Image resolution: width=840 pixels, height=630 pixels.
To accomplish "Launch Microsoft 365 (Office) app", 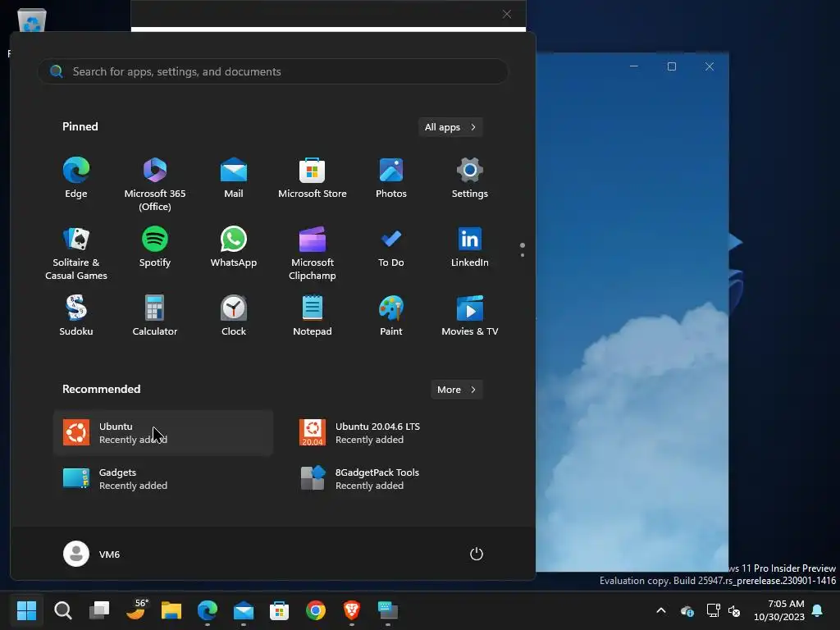I will (155, 185).
